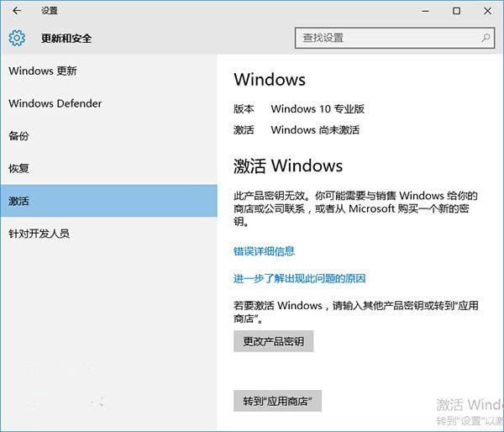Click the 激活 Windows heading
The width and height of the screenshot is (504, 432).
(x=288, y=166)
